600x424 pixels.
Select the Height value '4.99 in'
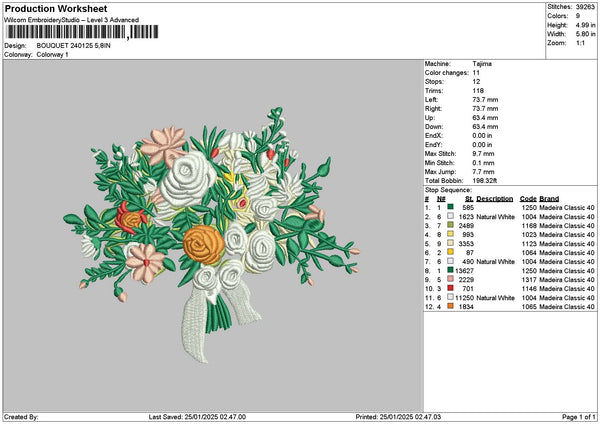585,25
